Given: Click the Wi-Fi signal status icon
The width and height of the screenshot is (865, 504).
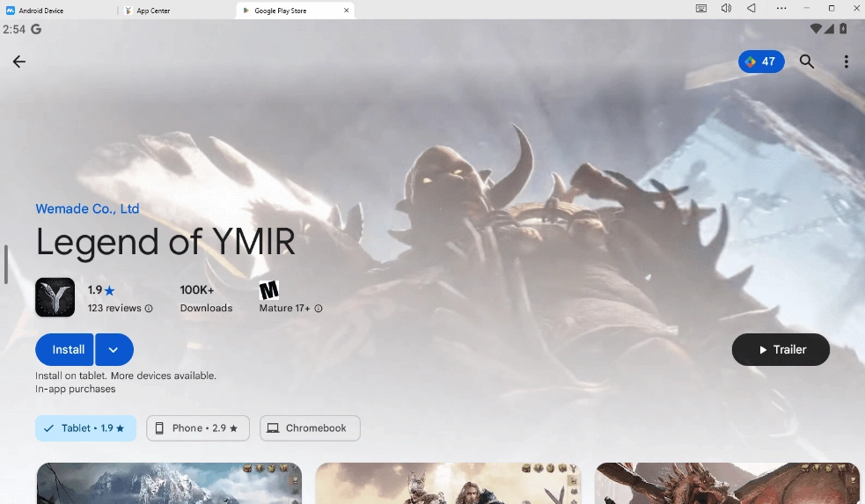Looking at the screenshot, I should tap(816, 29).
